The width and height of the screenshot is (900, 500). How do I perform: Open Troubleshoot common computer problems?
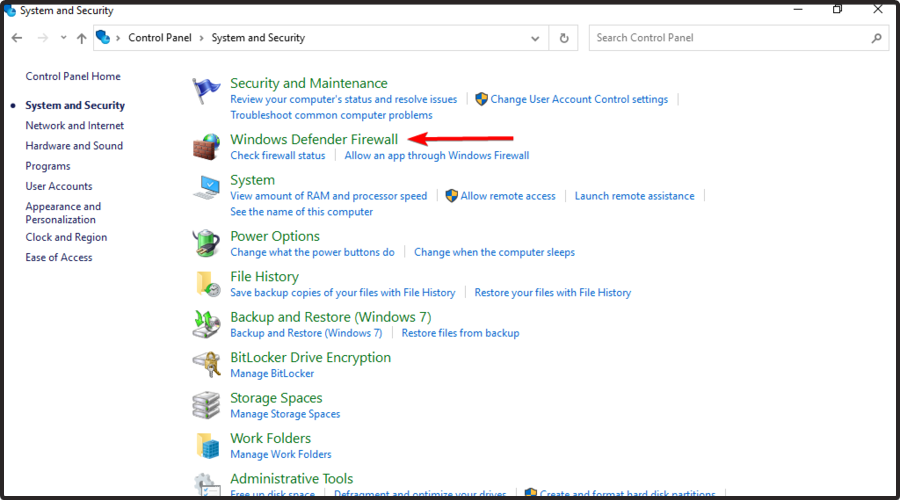tap(331, 115)
